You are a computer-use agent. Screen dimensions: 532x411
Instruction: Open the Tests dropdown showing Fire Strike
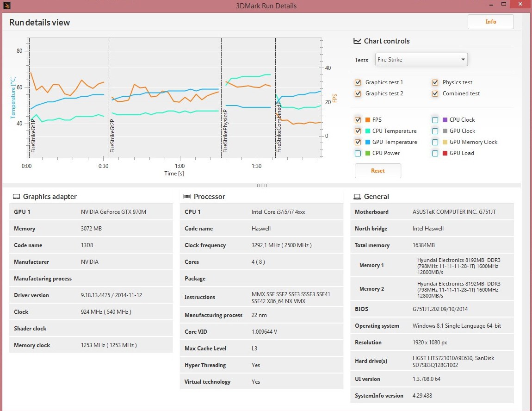pyautogui.click(x=421, y=60)
